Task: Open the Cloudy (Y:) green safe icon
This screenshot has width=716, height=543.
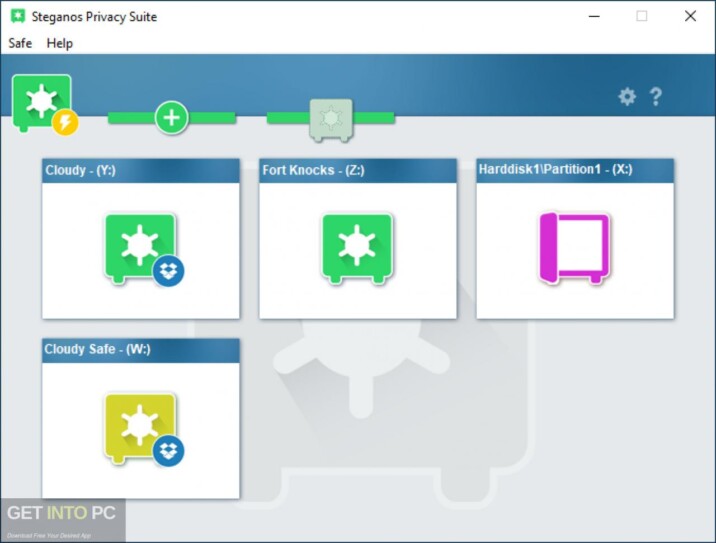Action: pos(140,248)
